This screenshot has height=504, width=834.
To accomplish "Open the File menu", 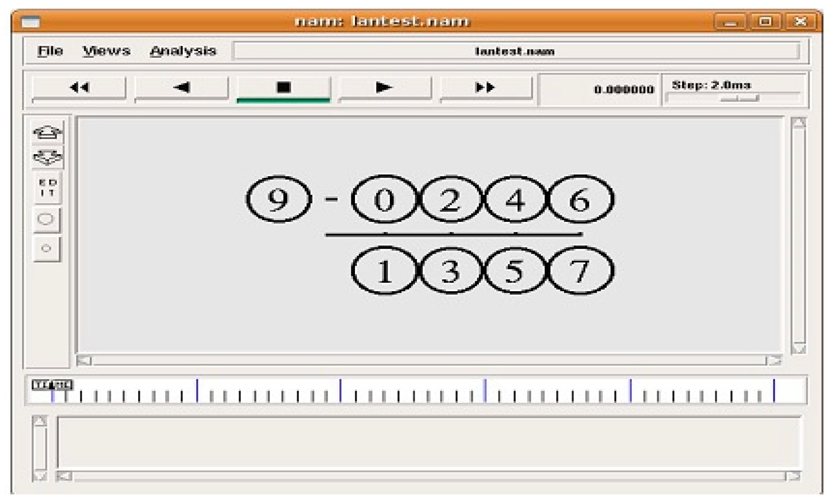I will pos(50,51).
